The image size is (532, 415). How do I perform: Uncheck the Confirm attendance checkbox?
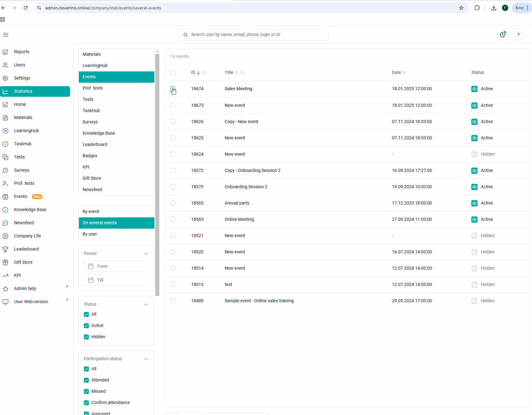pos(86,403)
